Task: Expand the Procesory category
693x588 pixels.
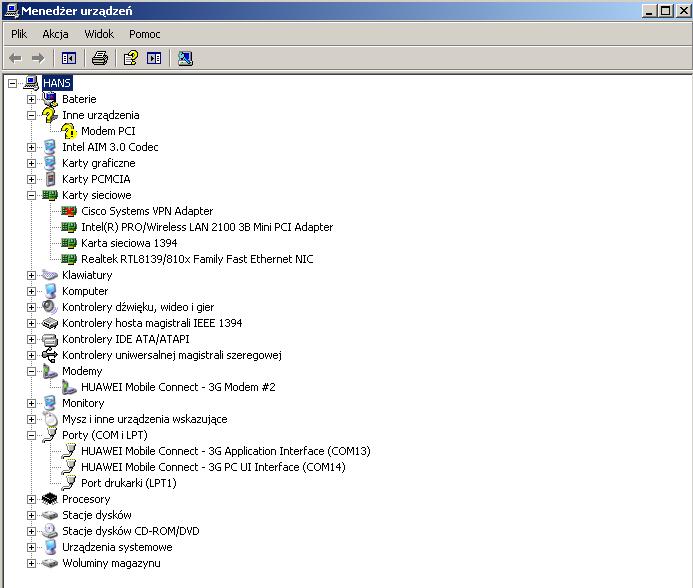Action: (x=32, y=499)
